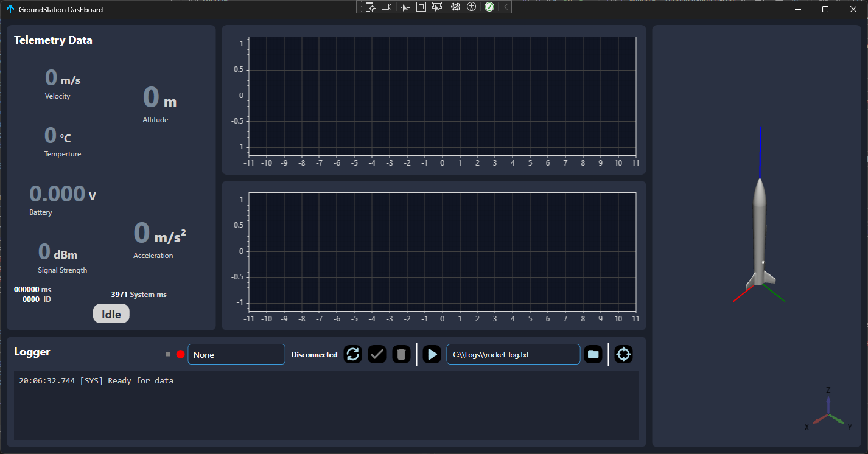The width and height of the screenshot is (868, 454).
Task: Click the Disconnected status label
Action: [x=314, y=354]
